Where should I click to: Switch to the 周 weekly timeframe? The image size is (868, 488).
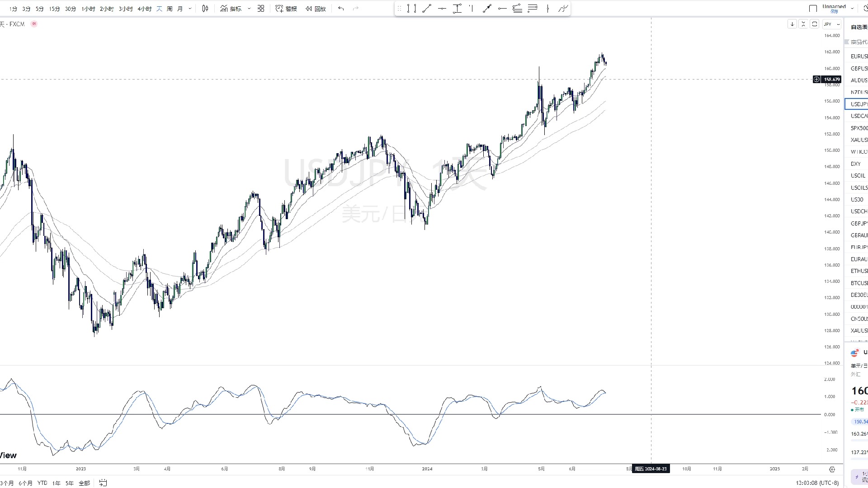pyautogui.click(x=170, y=9)
